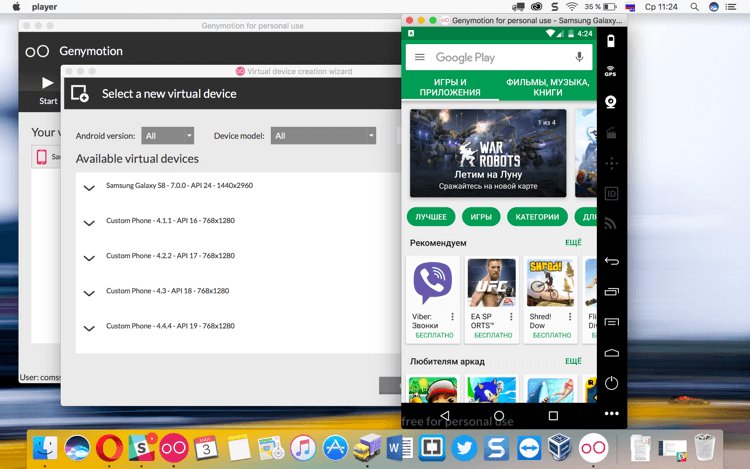This screenshot has height=469, width=750.
Task: Open the Device model dropdown
Action: point(323,136)
